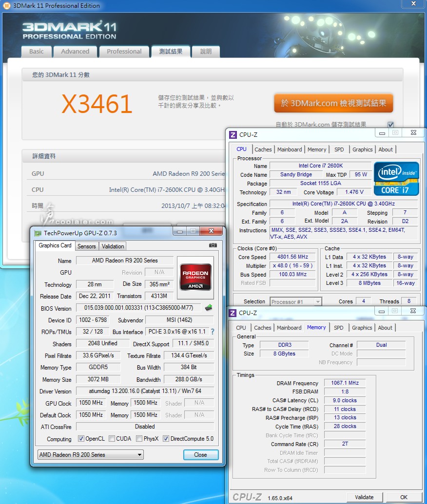Viewport: 427px width, 504px height.
Task: Open the Sensors tab in GPU-Z
Action: (x=87, y=246)
